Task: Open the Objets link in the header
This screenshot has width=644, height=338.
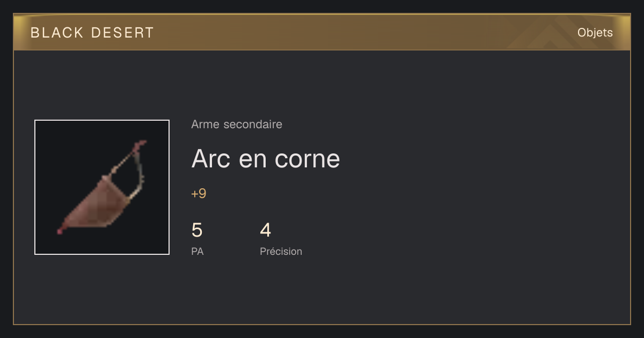Action: point(595,33)
